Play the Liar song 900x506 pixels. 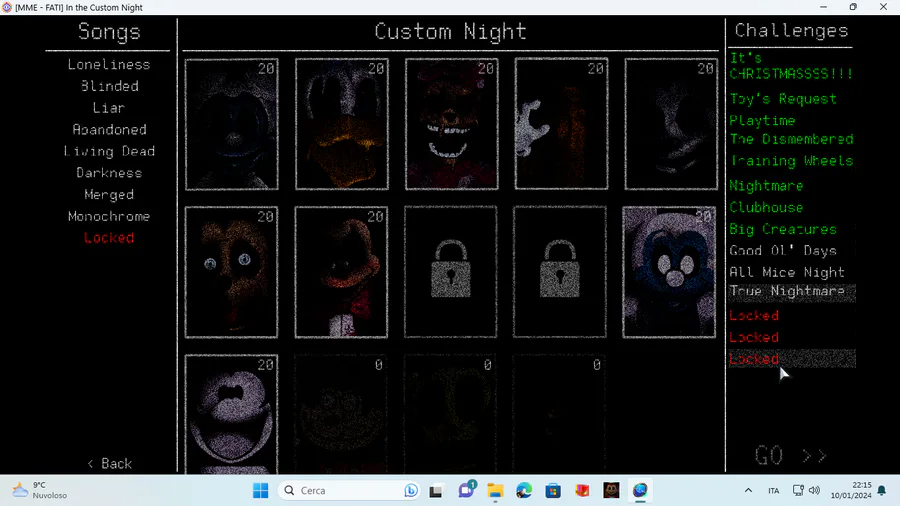point(109,108)
